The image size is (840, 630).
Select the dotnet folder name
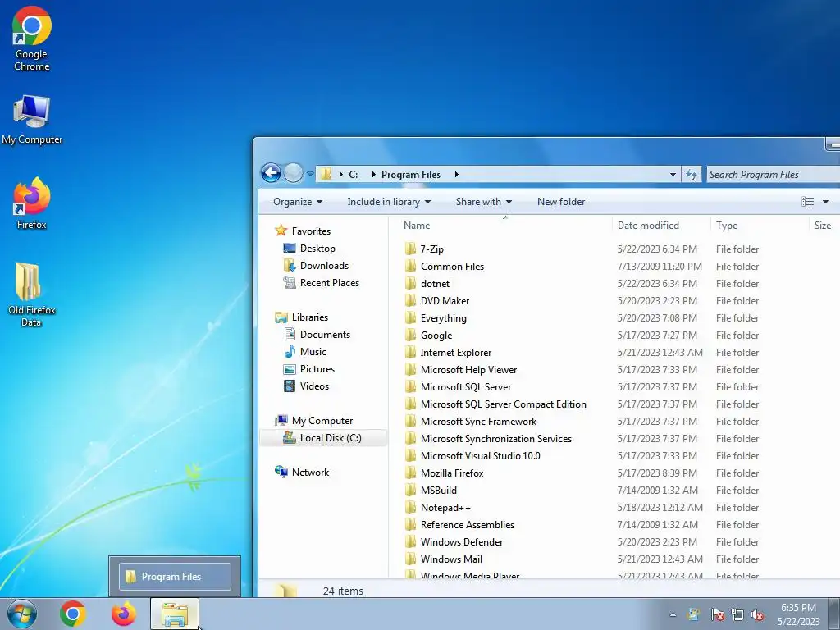click(435, 283)
